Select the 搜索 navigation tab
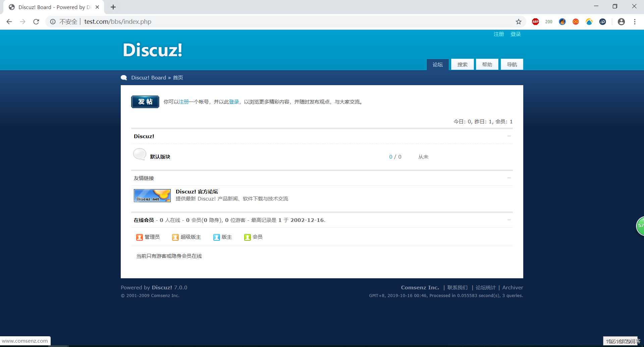This screenshot has width=644, height=347. [463, 64]
